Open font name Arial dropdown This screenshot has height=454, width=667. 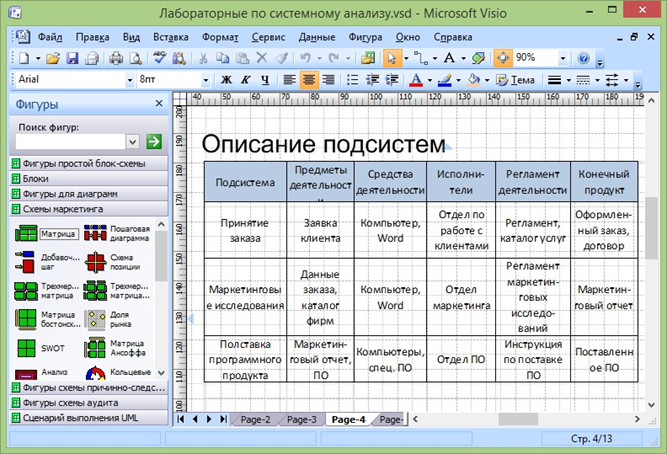130,80
